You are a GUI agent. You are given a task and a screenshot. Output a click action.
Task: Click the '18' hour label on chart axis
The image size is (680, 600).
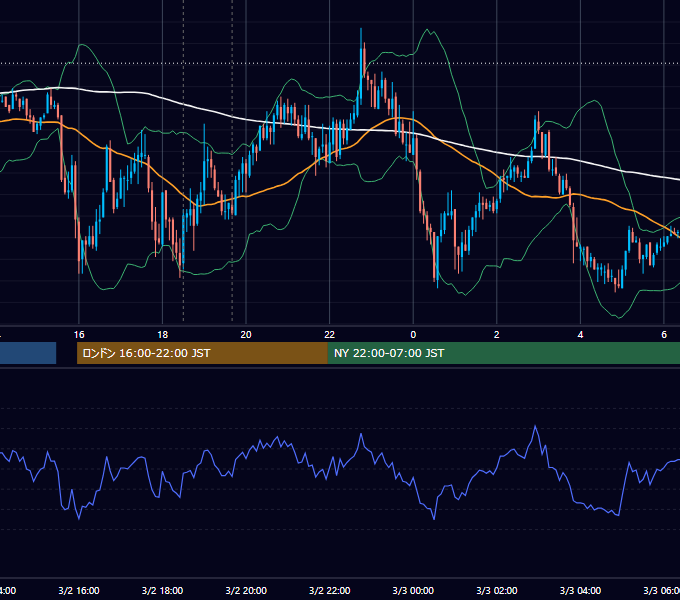[163, 335]
